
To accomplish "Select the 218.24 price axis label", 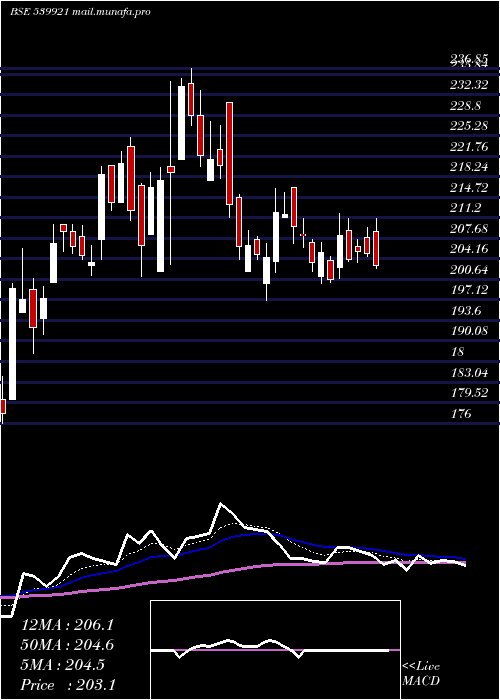I will pos(469,167).
